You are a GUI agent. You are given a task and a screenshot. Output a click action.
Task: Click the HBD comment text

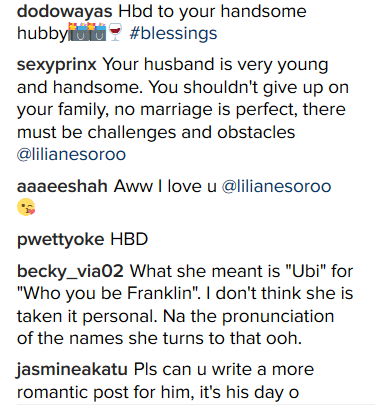click(129, 239)
